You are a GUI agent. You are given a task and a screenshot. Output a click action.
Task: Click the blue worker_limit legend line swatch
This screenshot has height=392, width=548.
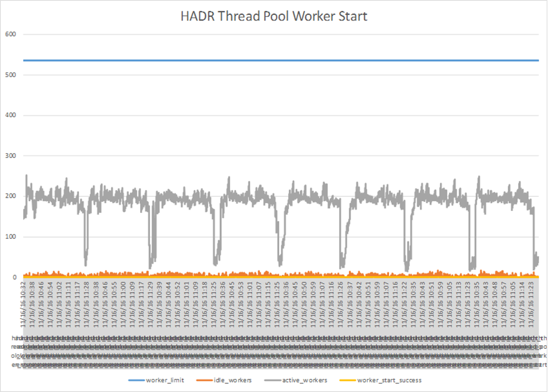tap(135, 380)
